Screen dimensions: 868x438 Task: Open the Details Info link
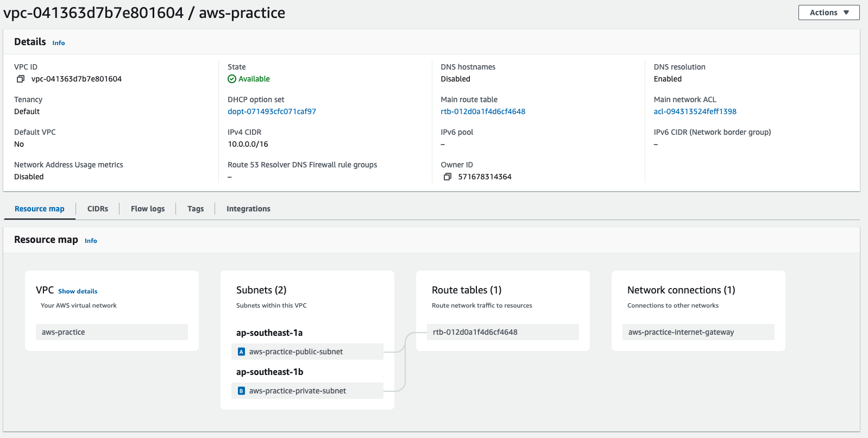coord(59,43)
